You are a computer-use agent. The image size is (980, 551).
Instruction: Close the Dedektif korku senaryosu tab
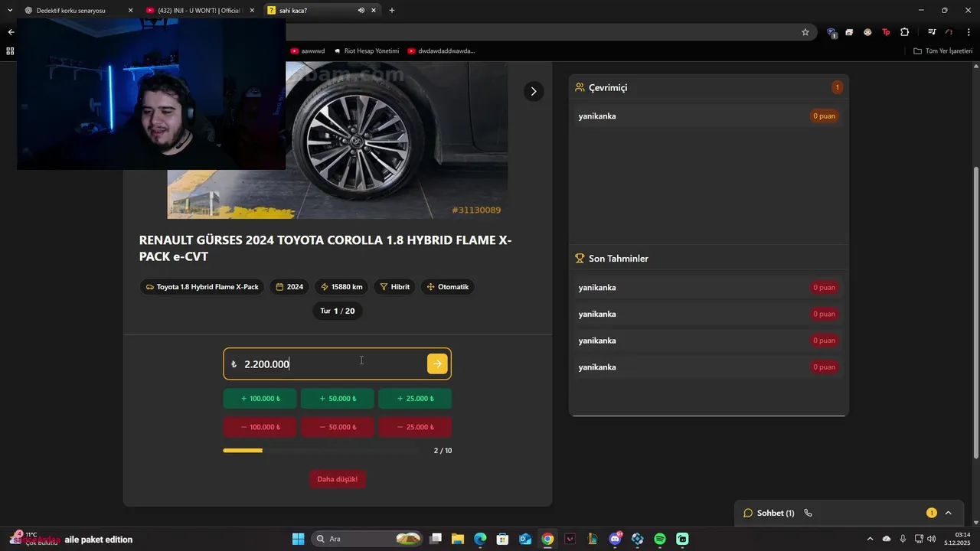130,11
